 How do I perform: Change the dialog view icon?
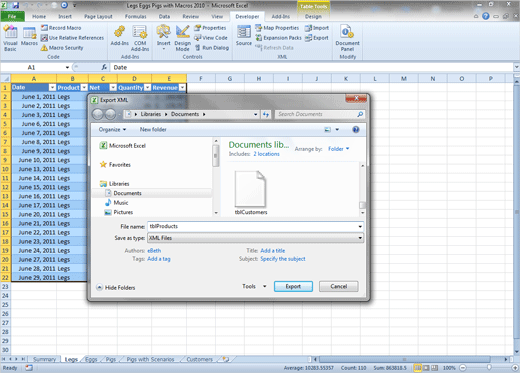(x=328, y=130)
